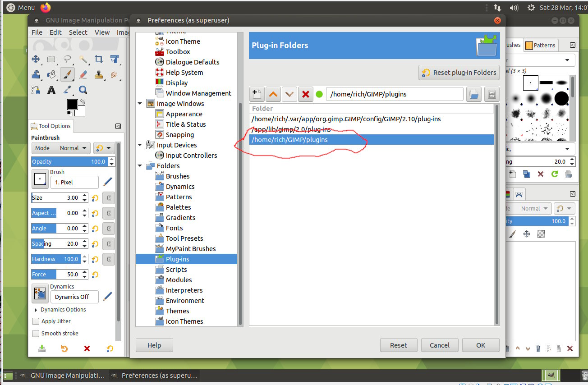Enable the Smooth stroke checkbox
588x385 pixels.
pos(36,334)
